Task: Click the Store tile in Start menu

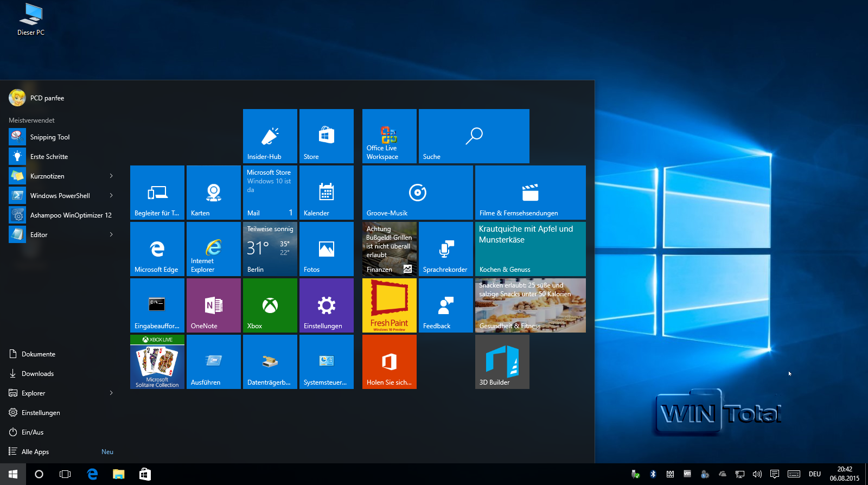Action: point(326,136)
